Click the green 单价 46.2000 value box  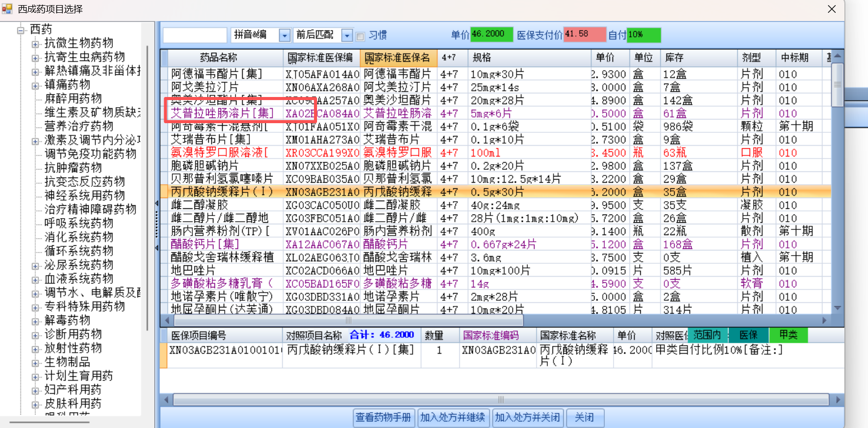coord(491,34)
